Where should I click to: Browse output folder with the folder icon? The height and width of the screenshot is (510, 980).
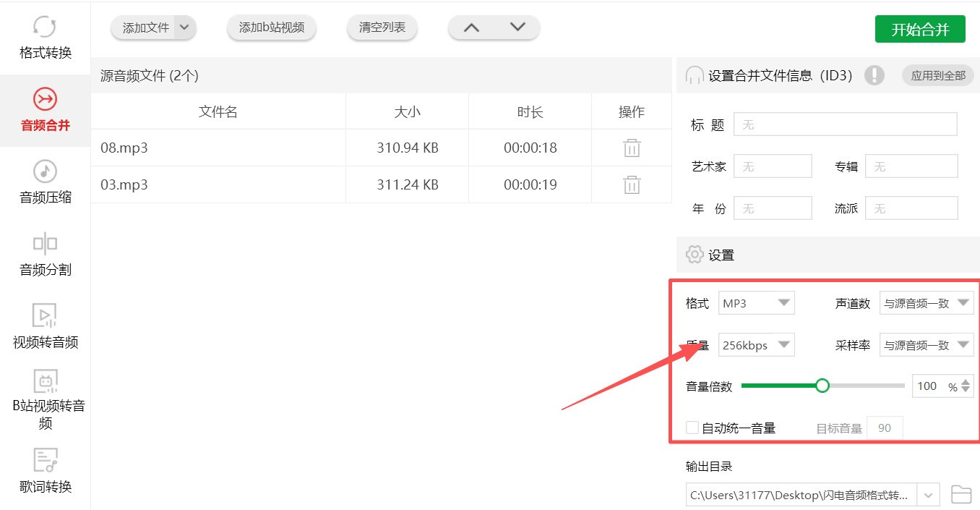pos(960,495)
